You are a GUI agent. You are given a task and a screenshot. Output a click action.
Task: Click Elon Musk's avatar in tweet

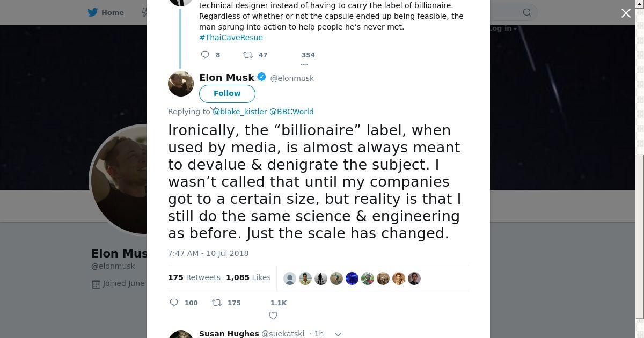click(x=181, y=83)
